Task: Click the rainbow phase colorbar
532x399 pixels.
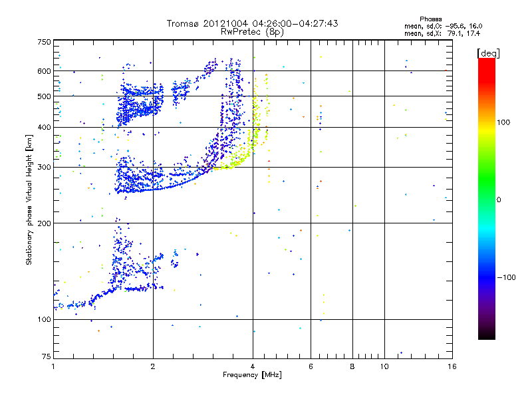Action: click(487, 198)
